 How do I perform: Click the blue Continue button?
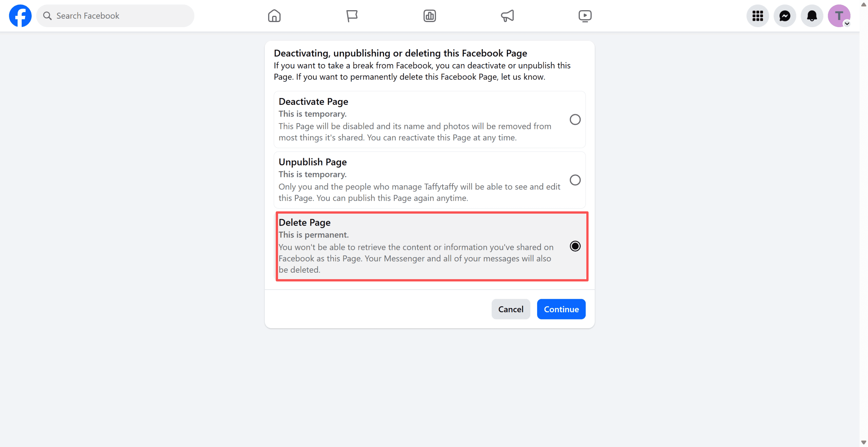(561, 309)
